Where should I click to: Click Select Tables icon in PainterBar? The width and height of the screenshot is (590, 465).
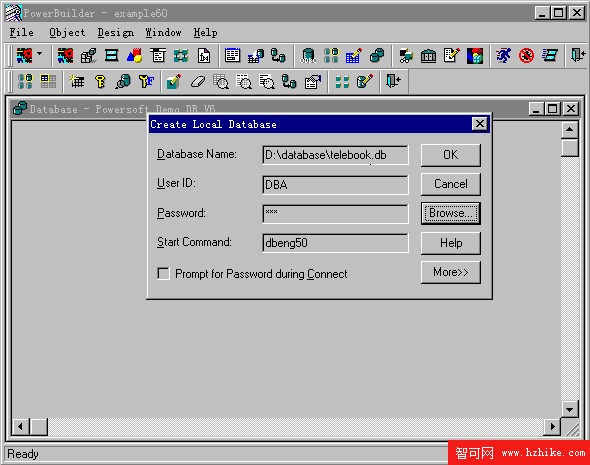coord(25,81)
